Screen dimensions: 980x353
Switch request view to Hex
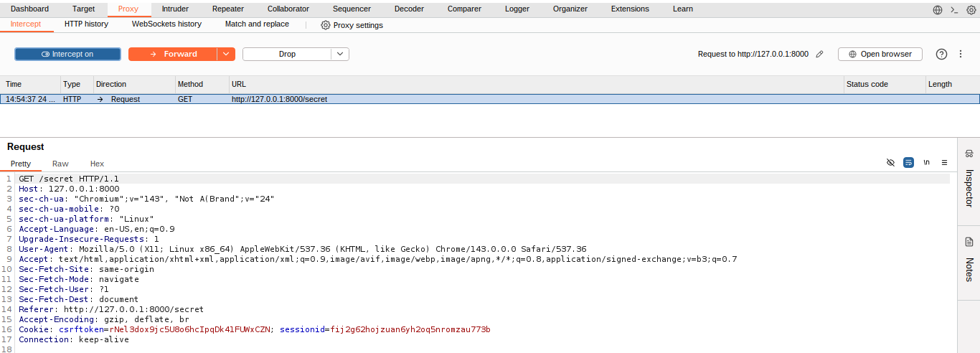[97, 164]
